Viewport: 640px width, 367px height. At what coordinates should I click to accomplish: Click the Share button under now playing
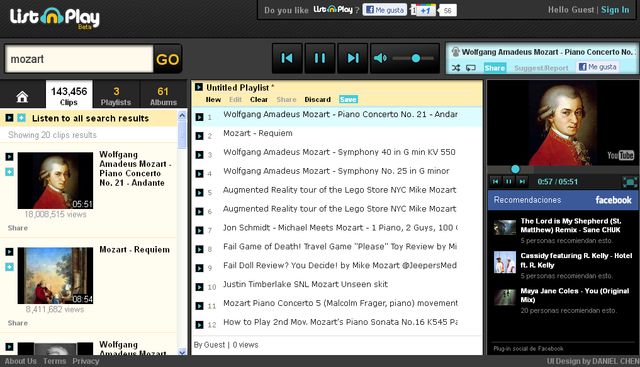tap(495, 68)
